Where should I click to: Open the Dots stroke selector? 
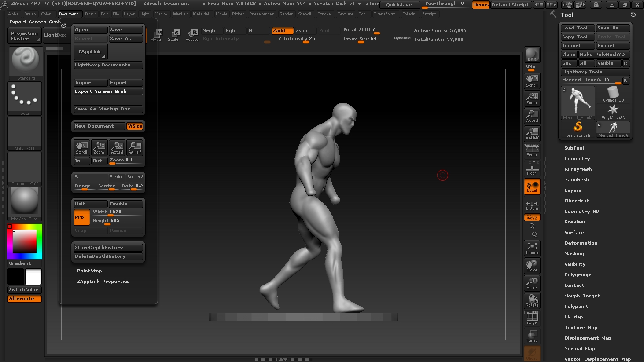[x=25, y=99]
